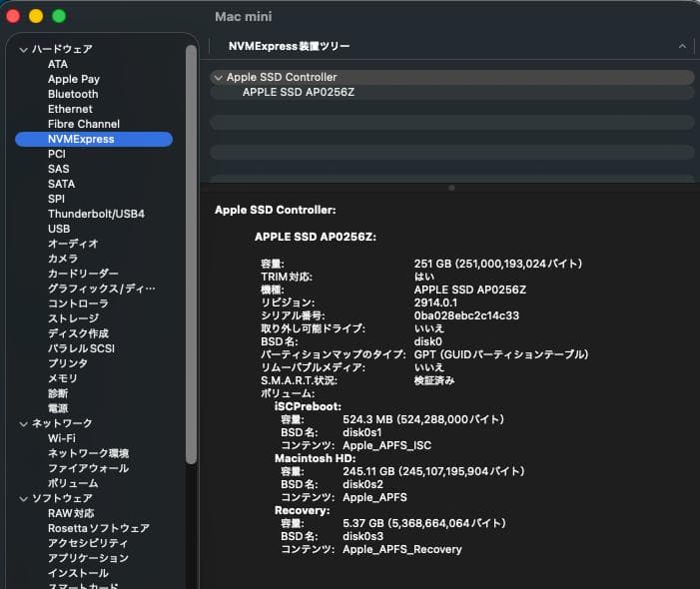Click the capacity value 251 GB
Viewport: 700px width, 589px height.
498,265
